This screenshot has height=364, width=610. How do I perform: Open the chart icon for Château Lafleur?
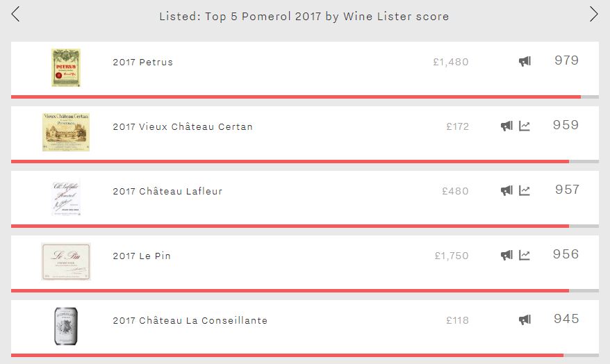point(525,190)
